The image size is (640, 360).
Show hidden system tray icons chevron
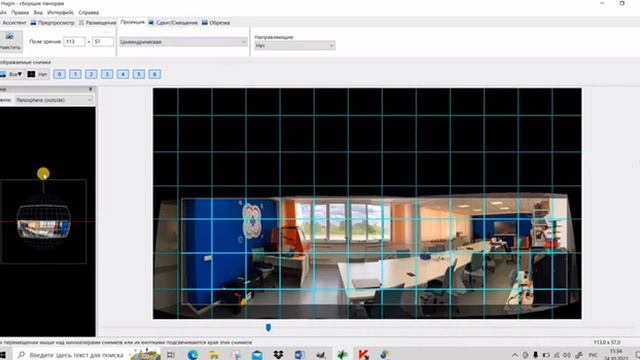515,355
